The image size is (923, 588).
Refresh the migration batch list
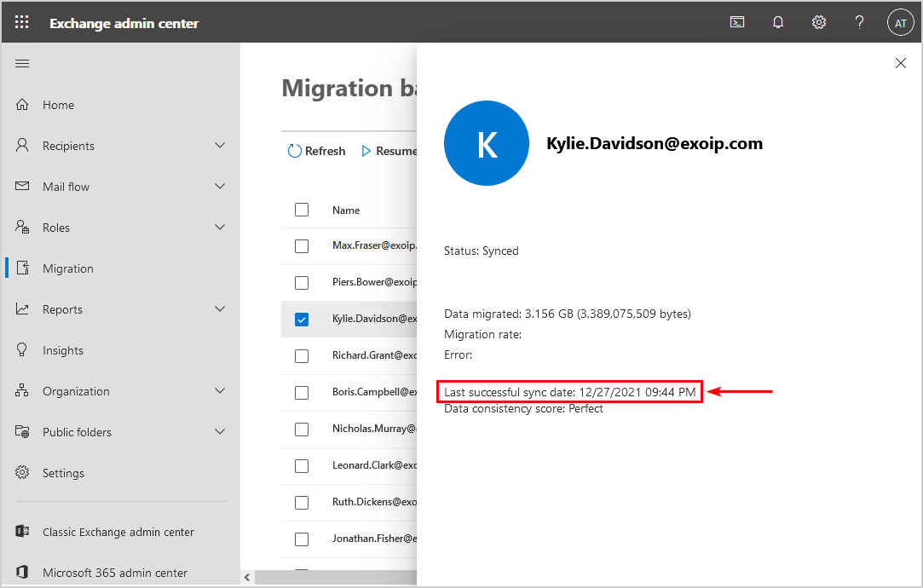tap(316, 150)
